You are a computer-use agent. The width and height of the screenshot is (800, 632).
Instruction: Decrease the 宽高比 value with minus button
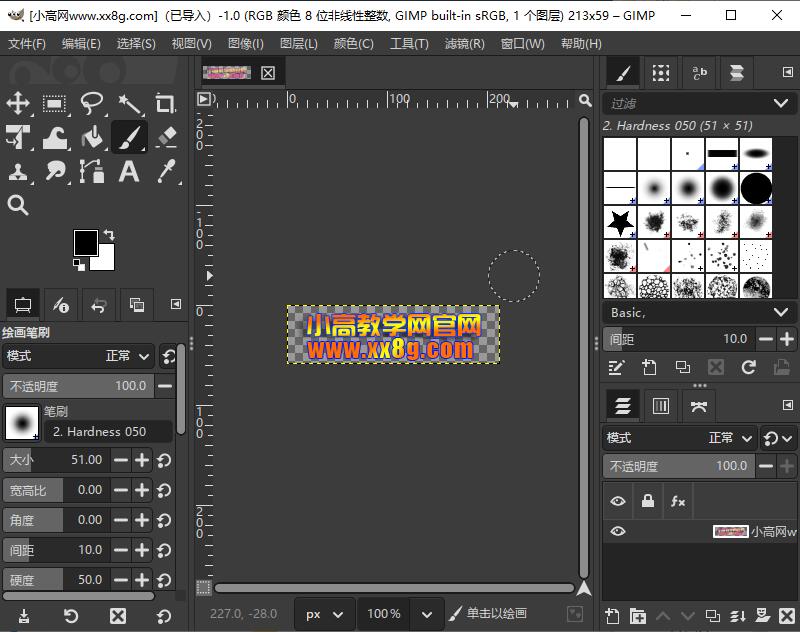pyautogui.click(x=121, y=490)
